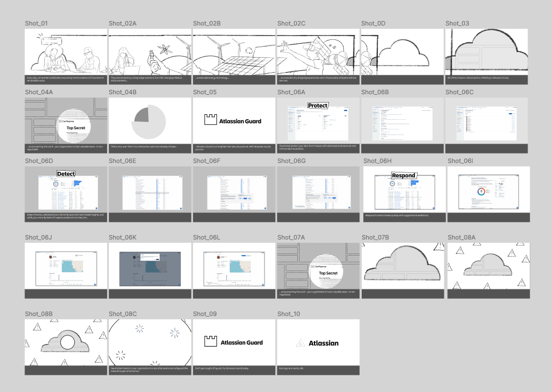
Task: Select the Shot_06K dialog screen thumbnail
Action: coord(149,268)
